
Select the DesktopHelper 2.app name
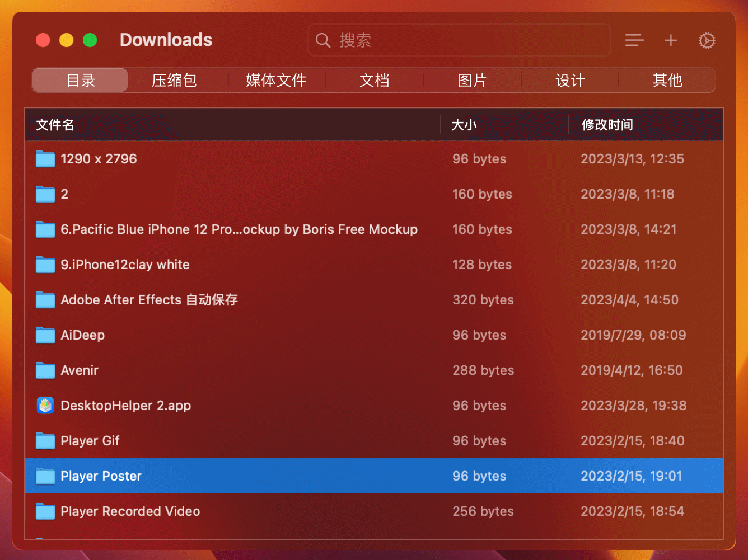(x=125, y=406)
